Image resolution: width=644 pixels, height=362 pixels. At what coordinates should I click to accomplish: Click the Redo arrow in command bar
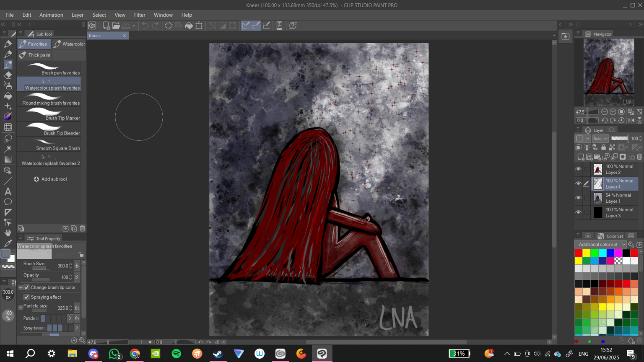coord(155,26)
